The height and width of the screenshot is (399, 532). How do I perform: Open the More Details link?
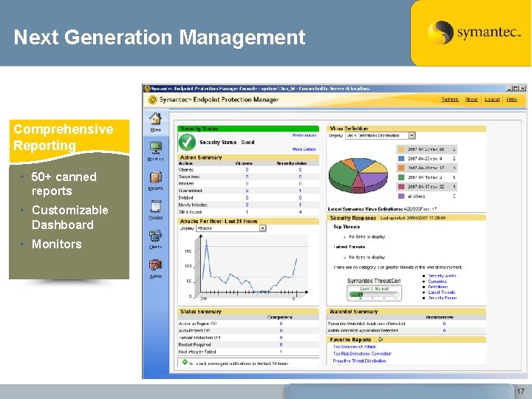(304, 149)
